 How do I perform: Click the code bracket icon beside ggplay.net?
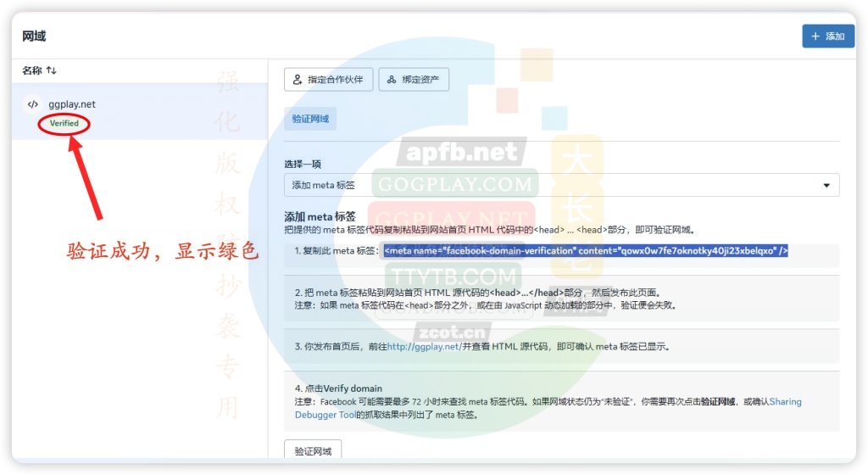(x=33, y=104)
